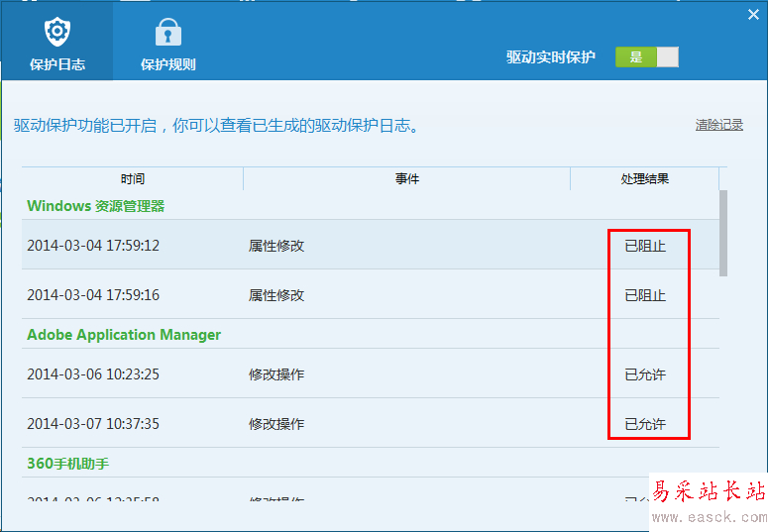Image resolution: width=768 pixels, height=532 pixels.
Task: Click the log list scrollbar thumb
Action: [723, 233]
